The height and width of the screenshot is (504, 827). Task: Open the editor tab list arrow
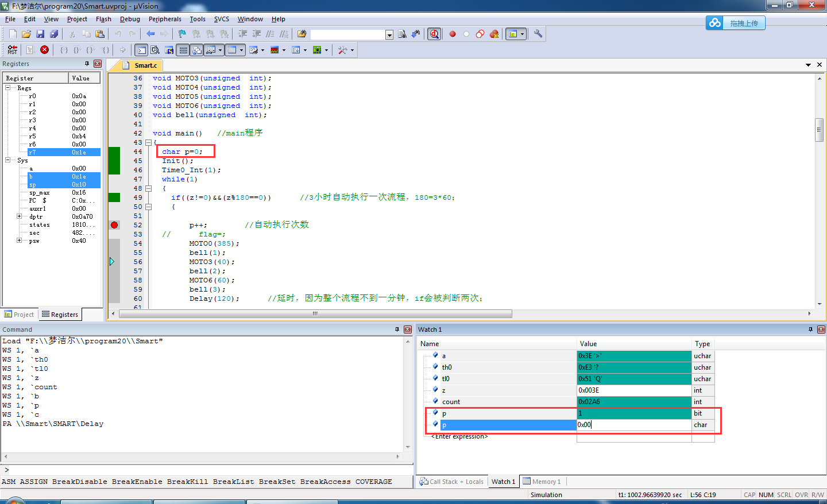[808, 65]
